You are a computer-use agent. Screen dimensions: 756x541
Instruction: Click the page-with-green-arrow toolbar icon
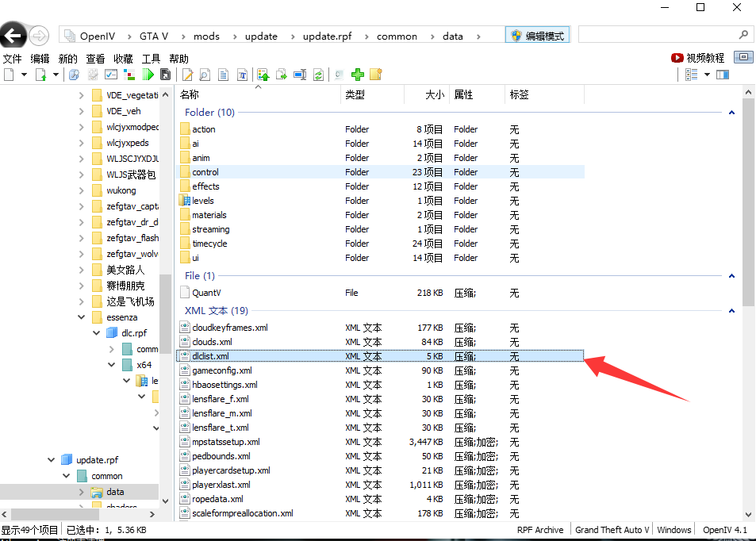click(41, 75)
